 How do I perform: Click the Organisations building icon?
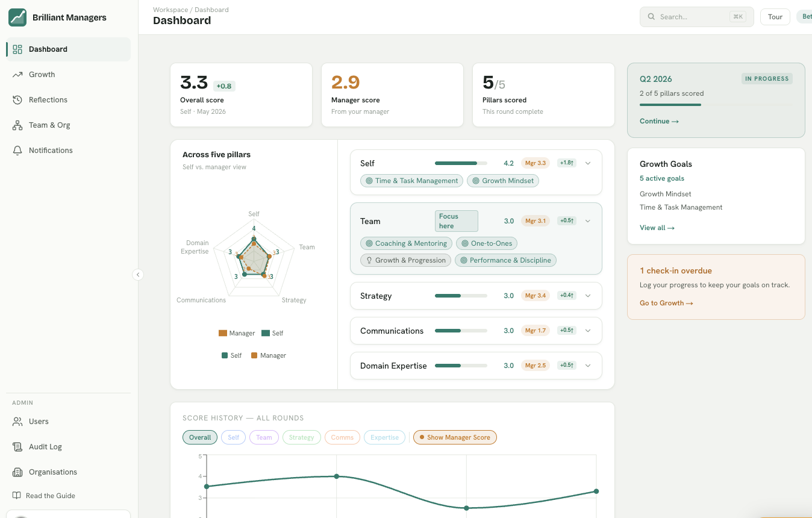click(x=17, y=472)
